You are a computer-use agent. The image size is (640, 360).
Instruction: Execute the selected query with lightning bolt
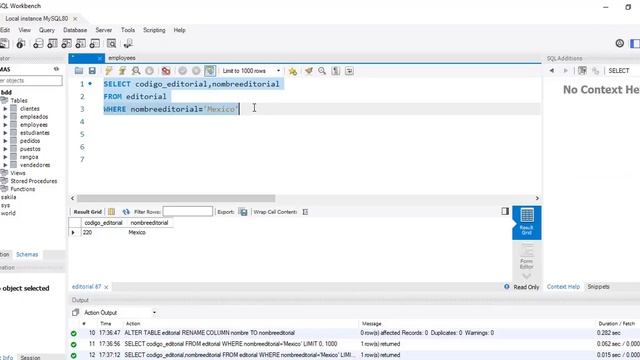click(x=109, y=71)
